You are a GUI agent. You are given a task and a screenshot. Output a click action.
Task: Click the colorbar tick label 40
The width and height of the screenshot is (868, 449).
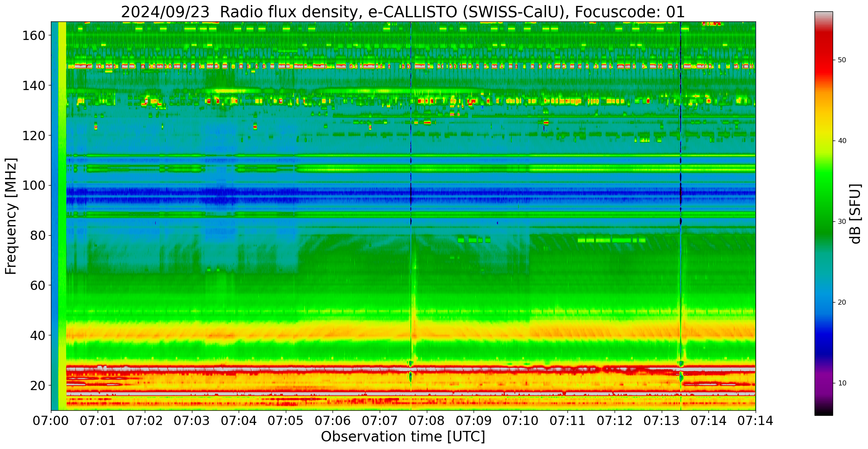842,141
